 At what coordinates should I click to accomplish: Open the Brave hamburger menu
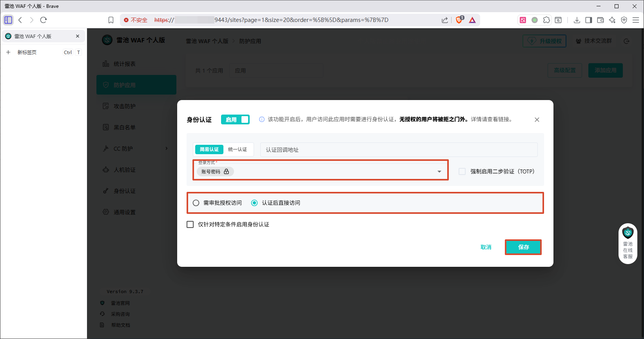click(636, 20)
